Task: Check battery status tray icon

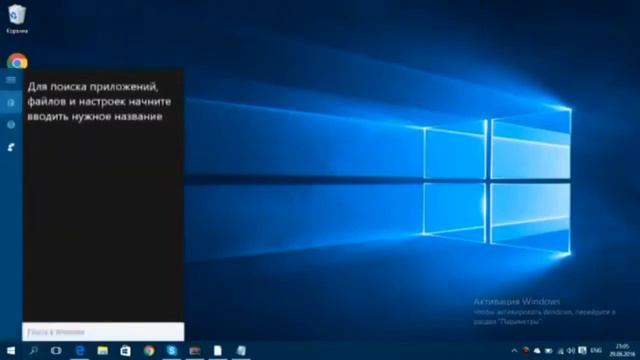Action: tap(549, 351)
